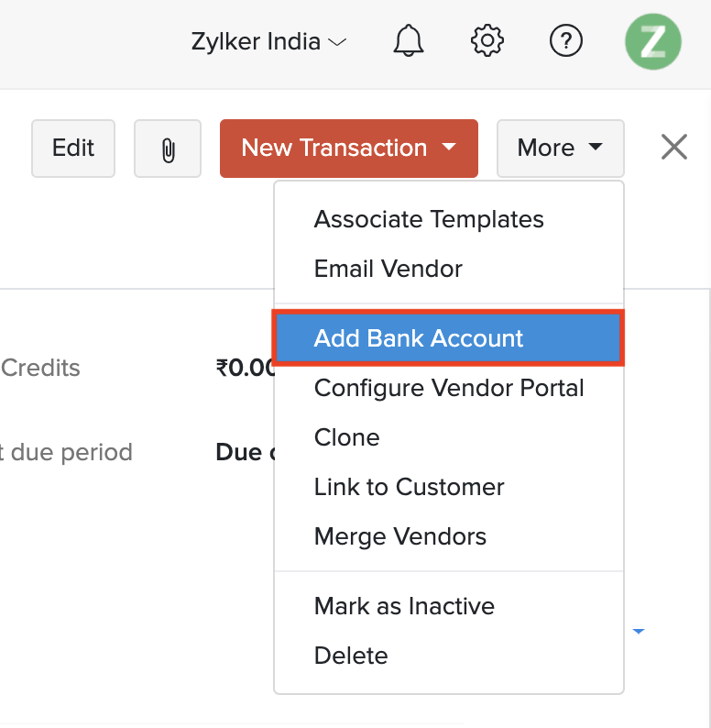Select Add Bank Account menu item
Image resolution: width=711 pixels, height=728 pixels.
419,339
